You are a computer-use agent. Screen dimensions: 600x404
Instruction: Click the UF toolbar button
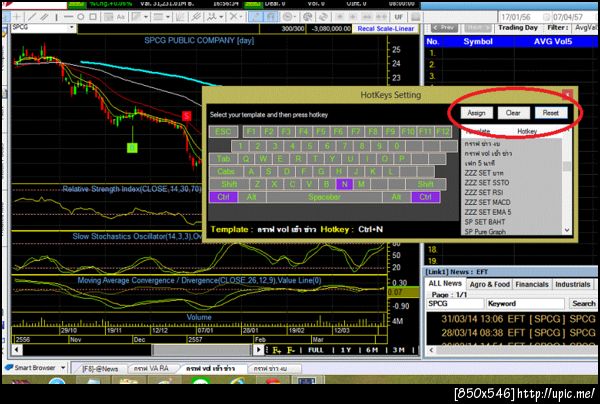point(398,17)
